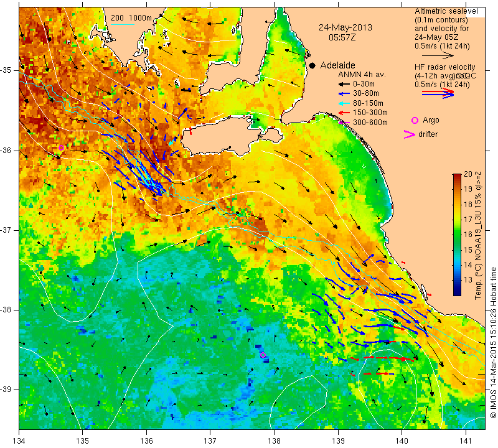
Task: Click the 24-May-2013 date label
Action: 345,27
